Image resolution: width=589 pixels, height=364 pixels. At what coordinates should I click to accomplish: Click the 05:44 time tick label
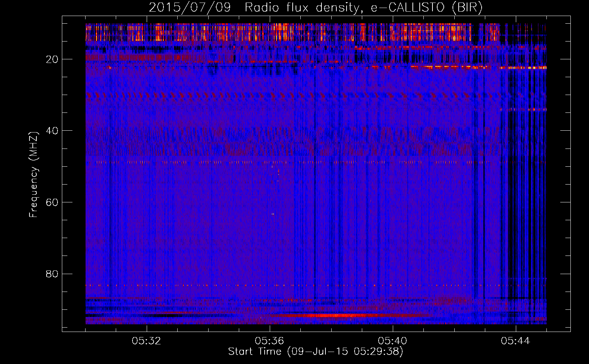(516, 341)
